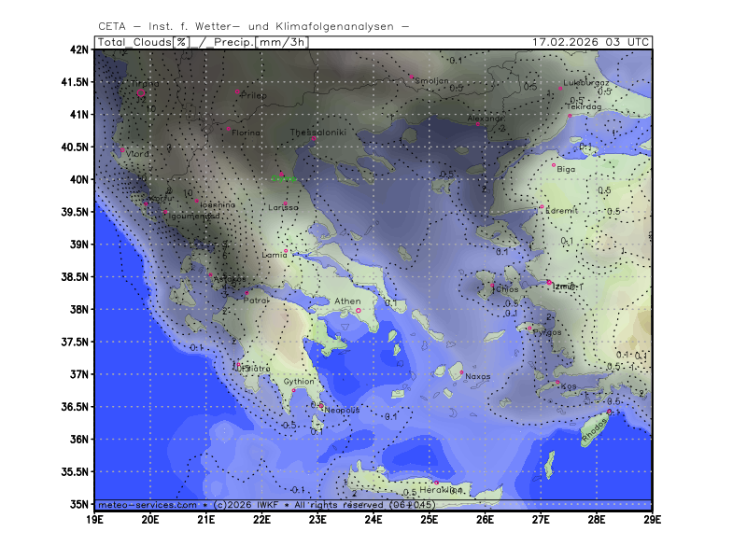Click the CETA institute title text

[253, 26]
